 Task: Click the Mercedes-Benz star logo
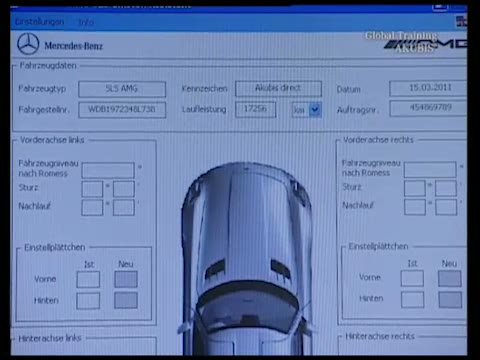click(x=28, y=44)
